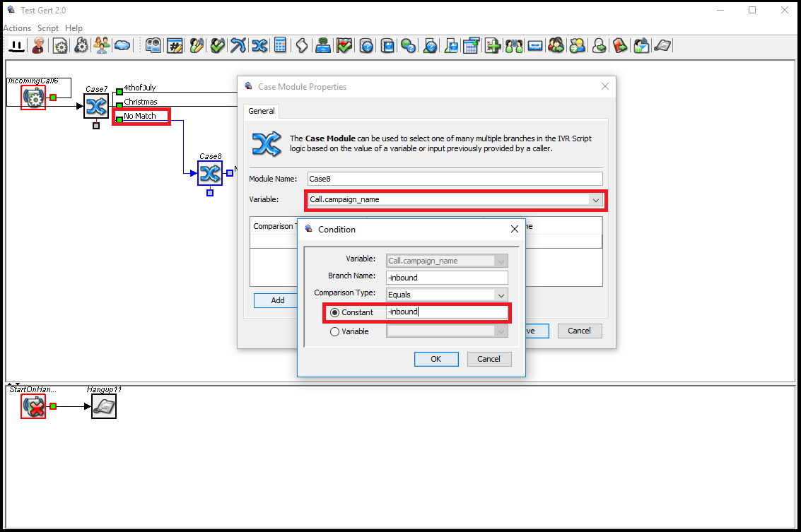The image size is (801, 532).
Task: Click the wrench and gear toolbar icon
Action: [x=81, y=46]
